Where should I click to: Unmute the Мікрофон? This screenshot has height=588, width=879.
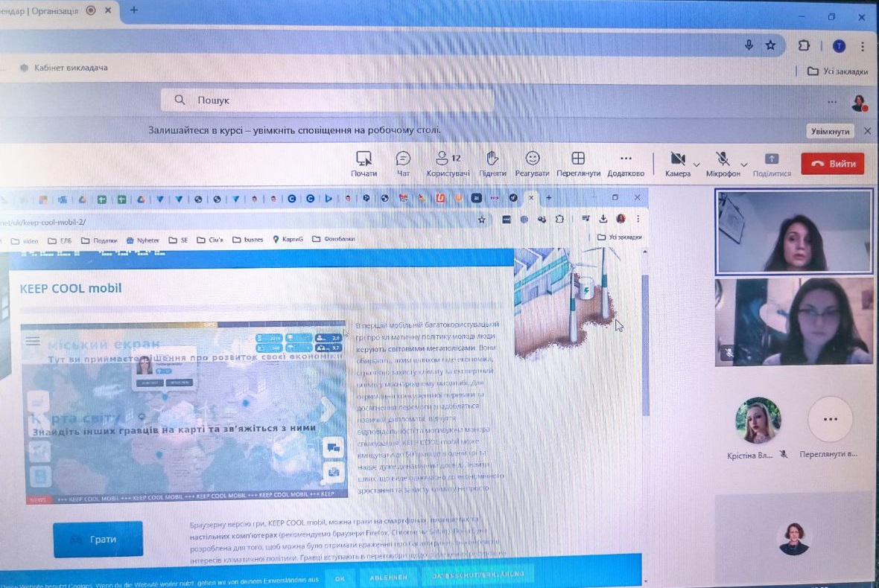point(723,164)
